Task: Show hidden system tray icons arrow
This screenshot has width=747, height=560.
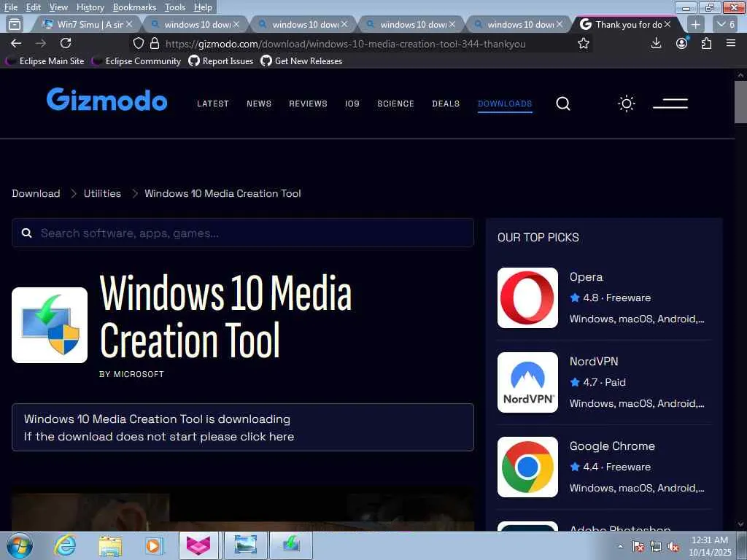Action: pyautogui.click(x=620, y=547)
